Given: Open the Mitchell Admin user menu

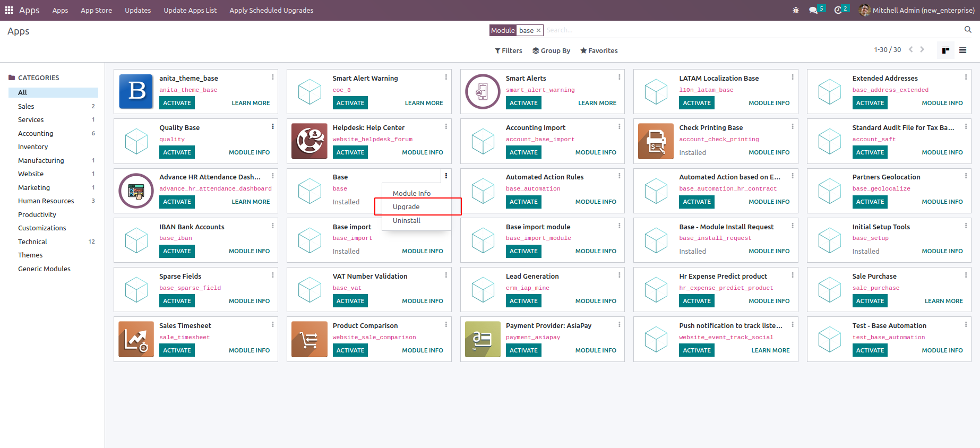Looking at the screenshot, I should click(x=917, y=10).
